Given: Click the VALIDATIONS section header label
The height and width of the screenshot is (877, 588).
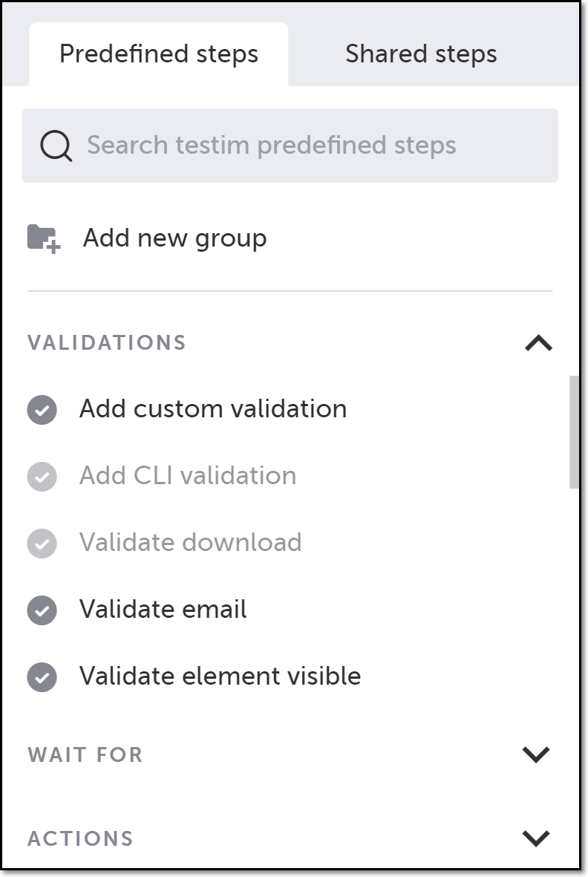Looking at the screenshot, I should [x=107, y=342].
